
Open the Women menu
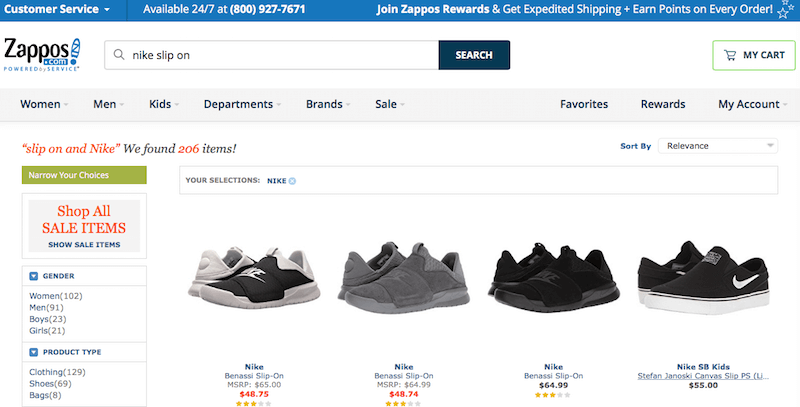tap(44, 104)
